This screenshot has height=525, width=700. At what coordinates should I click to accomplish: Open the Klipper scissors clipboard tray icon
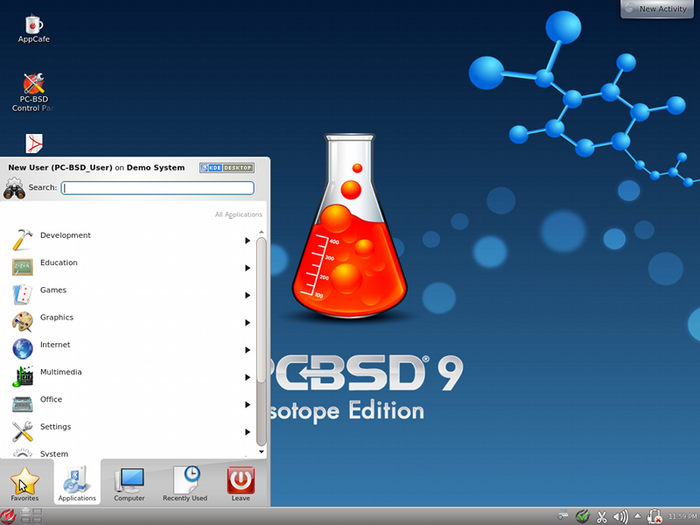coord(601,517)
